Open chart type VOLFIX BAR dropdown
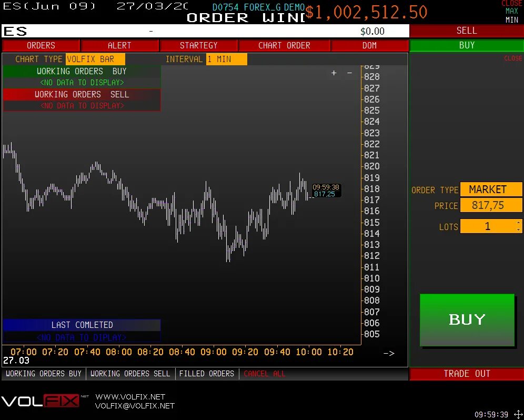Image resolution: width=524 pixels, height=420 pixels. click(x=95, y=59)
